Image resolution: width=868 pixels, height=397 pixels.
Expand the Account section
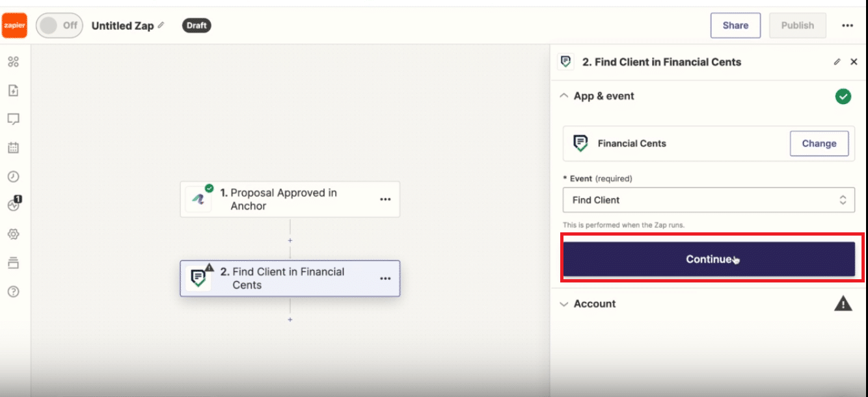[x=564, y=304]
